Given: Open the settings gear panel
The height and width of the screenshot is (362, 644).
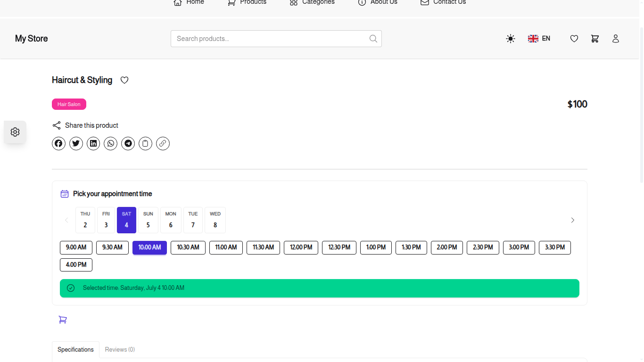Looking at the screenshot, I should pos(15,132).
